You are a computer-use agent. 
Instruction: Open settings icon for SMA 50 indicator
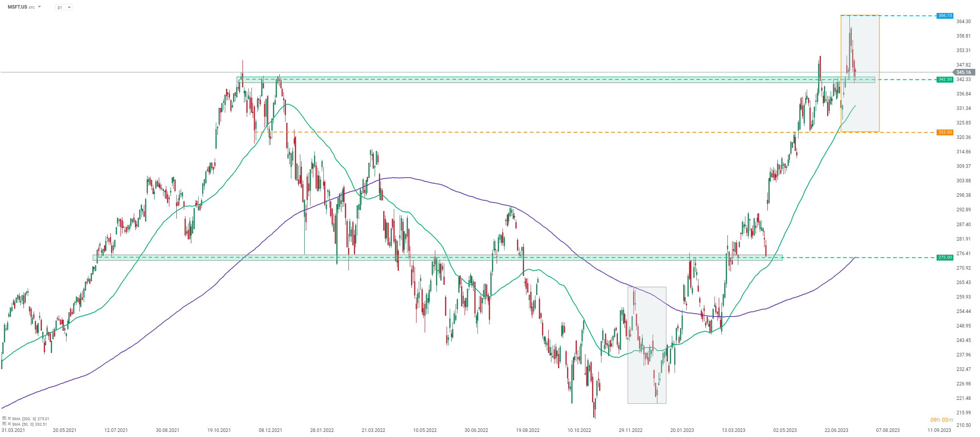click(4, 424)
